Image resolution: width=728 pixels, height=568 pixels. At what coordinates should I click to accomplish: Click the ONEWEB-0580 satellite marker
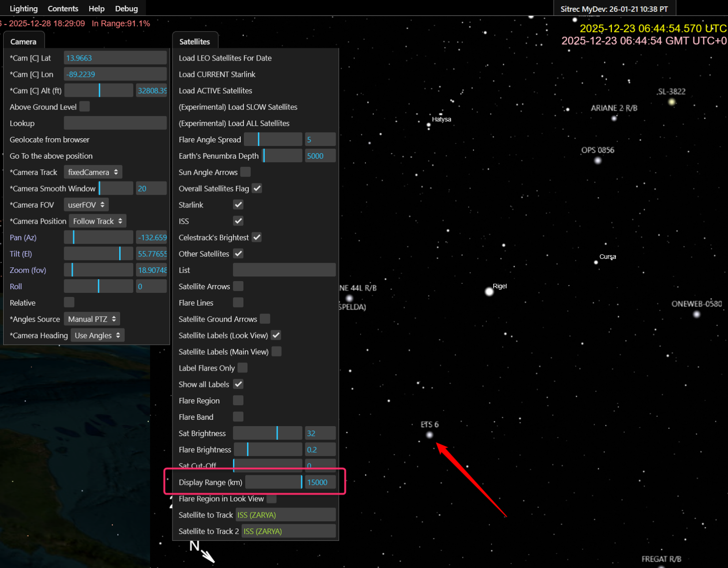697,314
